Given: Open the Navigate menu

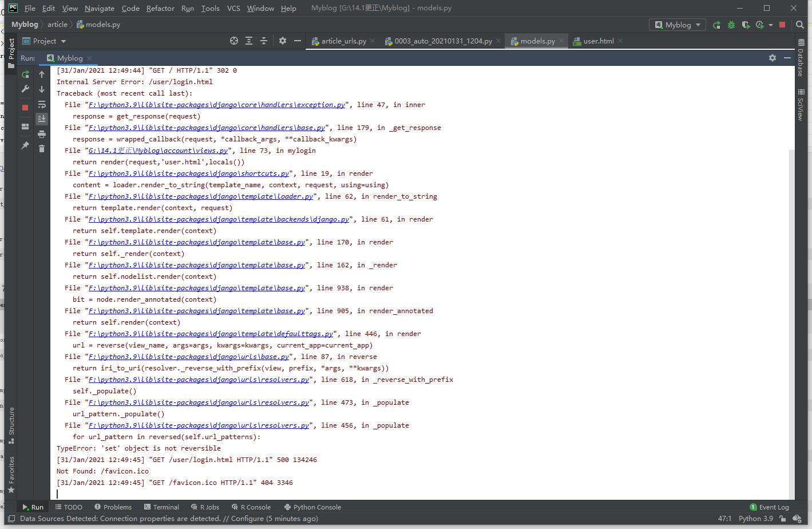Looking at the screenshot, I should click(100, 8).
